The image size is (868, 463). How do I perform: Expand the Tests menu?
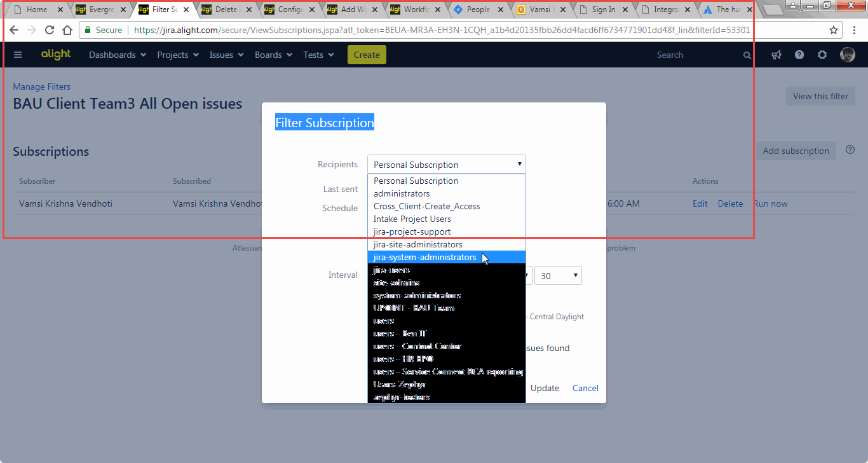[318, 55]
